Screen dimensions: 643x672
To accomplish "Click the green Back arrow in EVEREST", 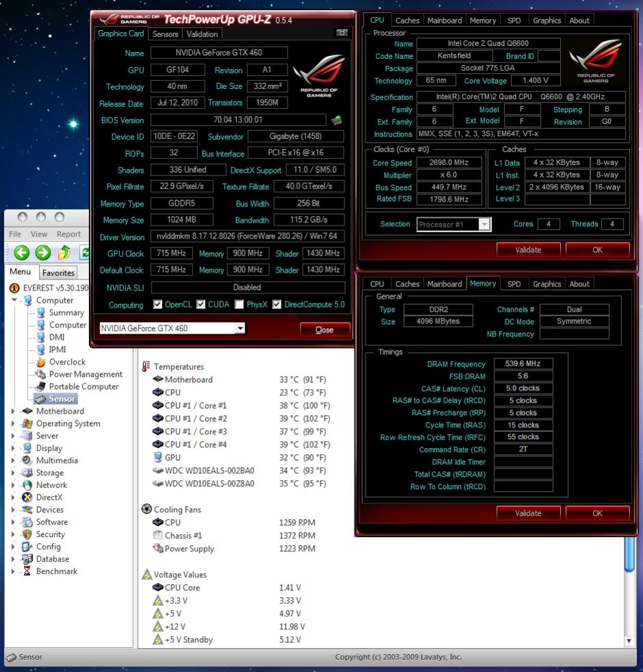I will 22,253.
